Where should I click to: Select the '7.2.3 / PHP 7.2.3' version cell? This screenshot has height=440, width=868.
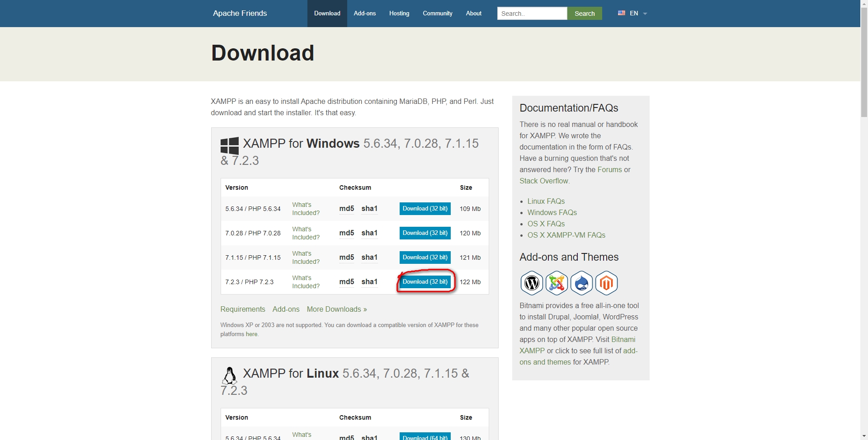(250, 282)
